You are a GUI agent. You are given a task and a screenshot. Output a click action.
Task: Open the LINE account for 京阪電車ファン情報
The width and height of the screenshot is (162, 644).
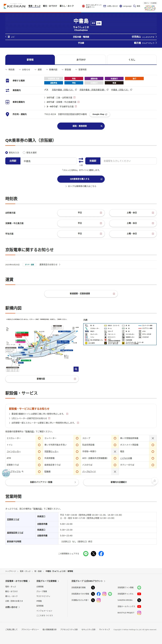click(139, 587)
